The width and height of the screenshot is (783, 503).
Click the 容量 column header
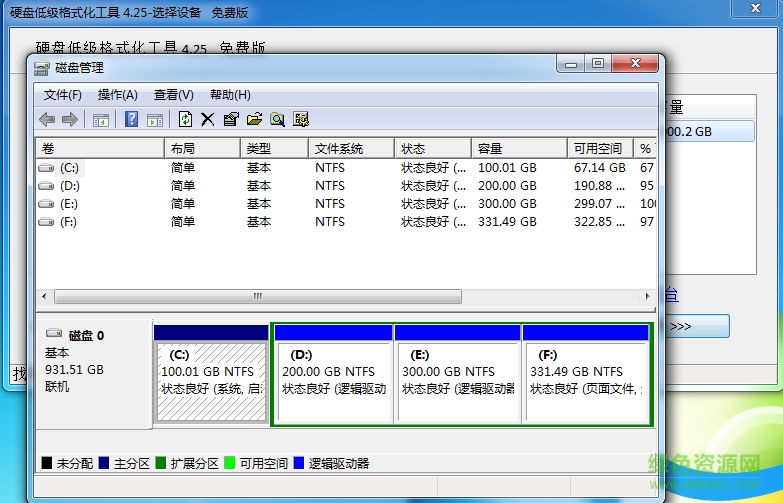tap(490, 149)
